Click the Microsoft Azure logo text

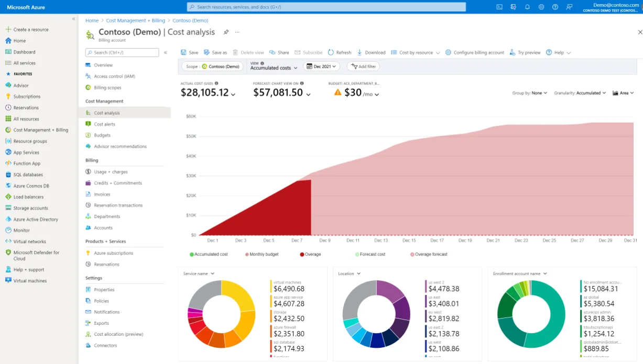coord(26,7)
